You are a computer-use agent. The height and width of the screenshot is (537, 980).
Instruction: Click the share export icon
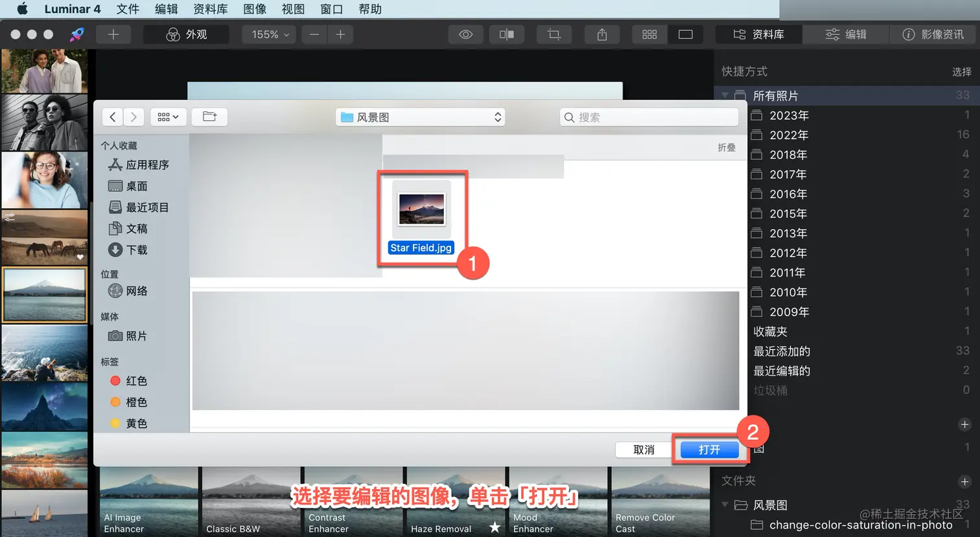602,34
